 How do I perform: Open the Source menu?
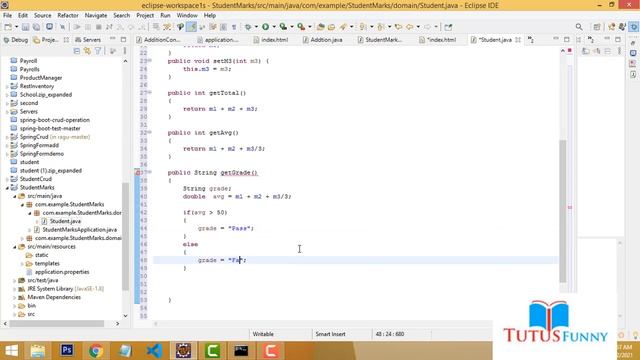coord(42,16)
